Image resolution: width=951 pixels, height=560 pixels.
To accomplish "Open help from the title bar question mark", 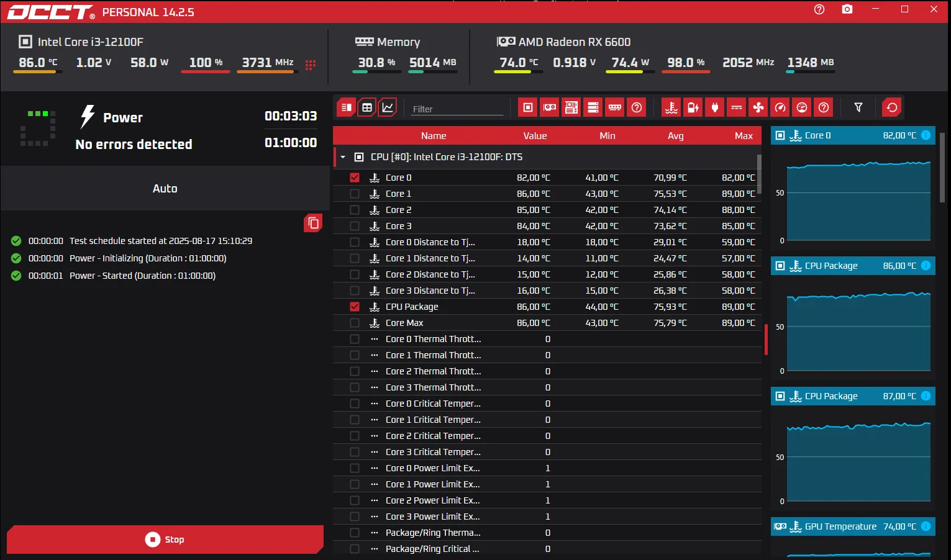I will pyautogui.click(x=819, y=9).
